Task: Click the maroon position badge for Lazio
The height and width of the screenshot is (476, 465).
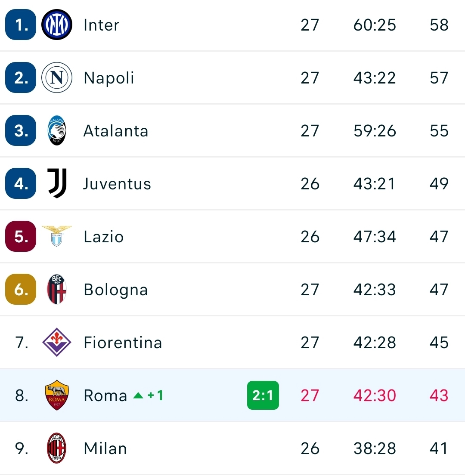Action: tap(20, 236)
